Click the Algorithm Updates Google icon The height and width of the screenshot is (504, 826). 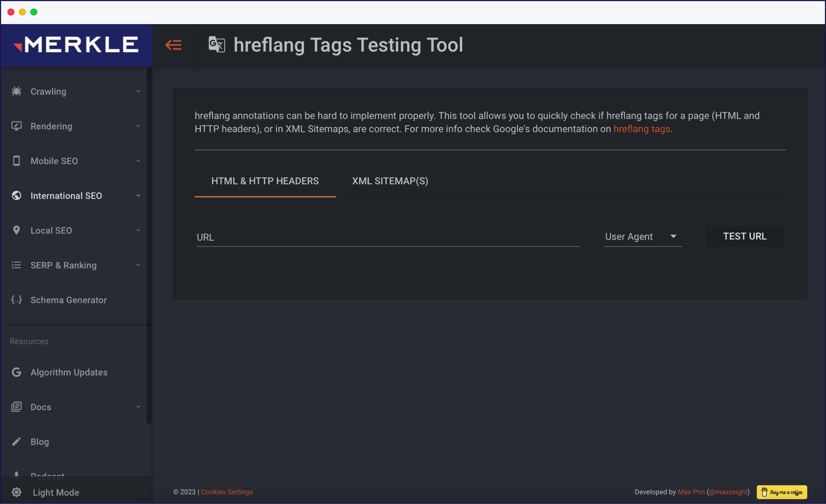pyautogui.click(x=16, y=372)
